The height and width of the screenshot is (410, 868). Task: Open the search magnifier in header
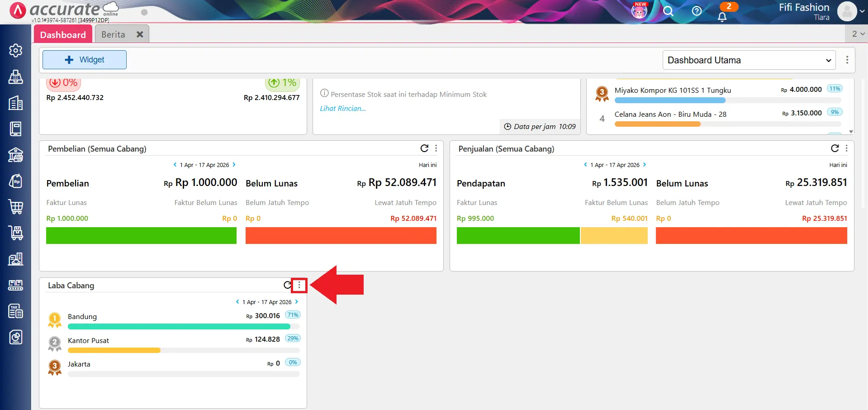tap(668, 11)
